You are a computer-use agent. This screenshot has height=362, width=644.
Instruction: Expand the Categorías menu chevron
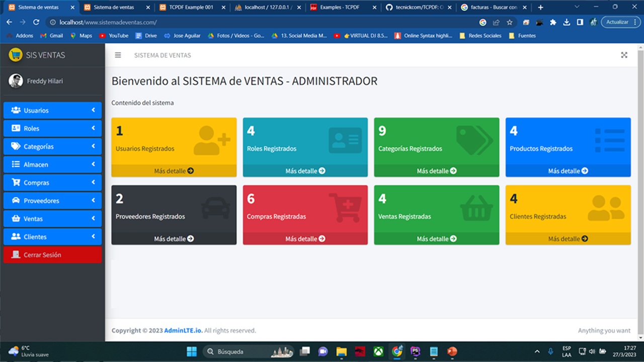click(93, 146)
